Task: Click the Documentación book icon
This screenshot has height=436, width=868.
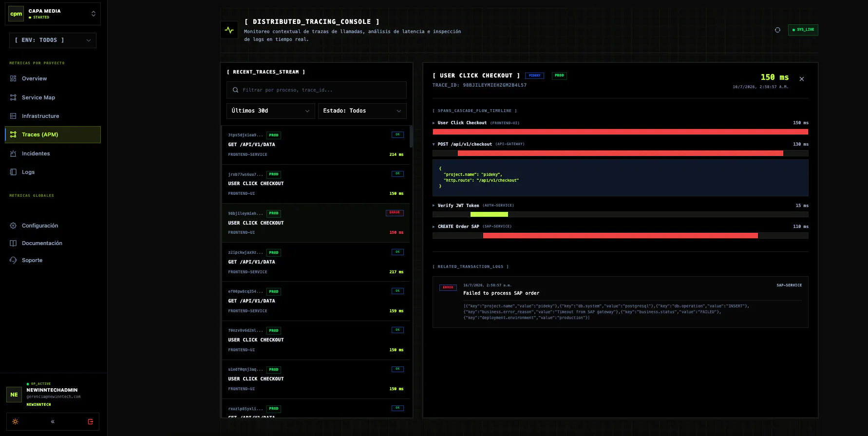Action: [x=13, y=243]
